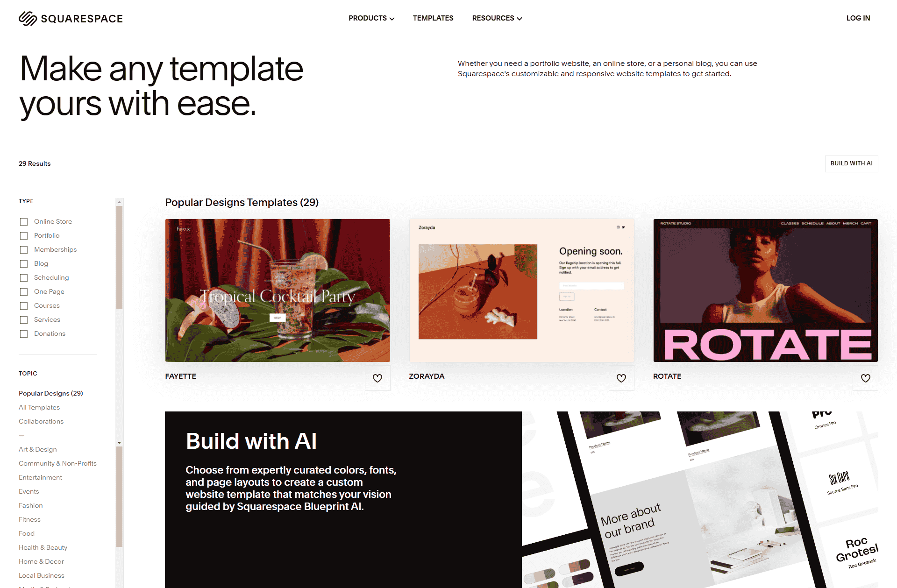Select Popular Designs topic filter
Screen dimensions: 897x588
(50, 393)
